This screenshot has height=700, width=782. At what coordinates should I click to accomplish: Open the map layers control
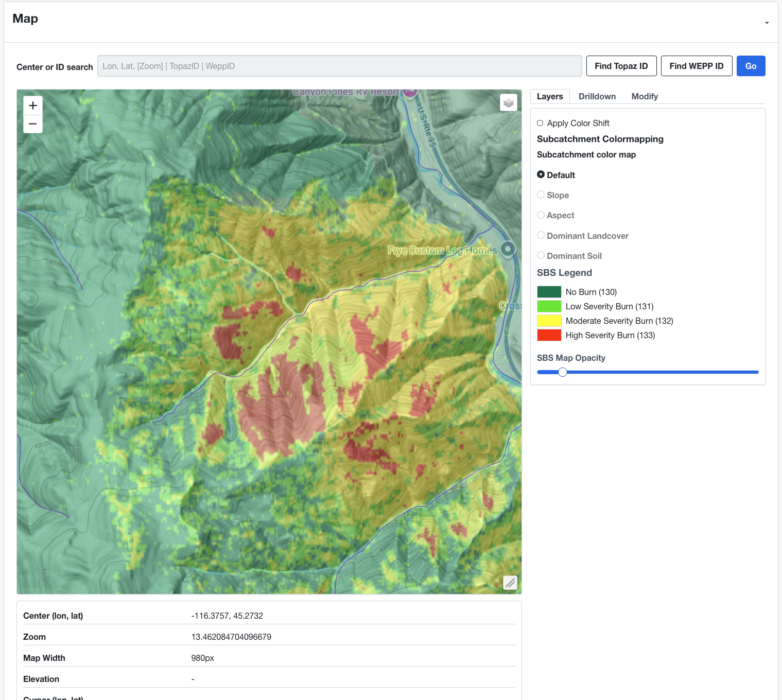(x=509, y=102)
